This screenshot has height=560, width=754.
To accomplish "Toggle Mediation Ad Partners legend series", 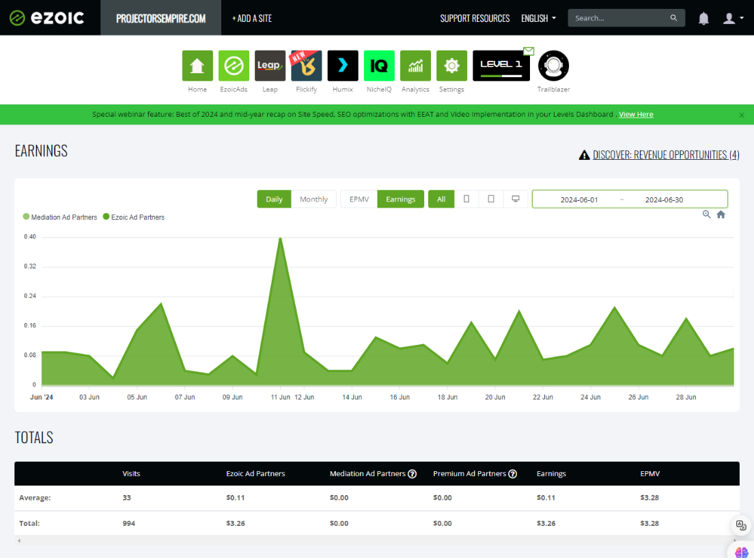I will (60, 217).
